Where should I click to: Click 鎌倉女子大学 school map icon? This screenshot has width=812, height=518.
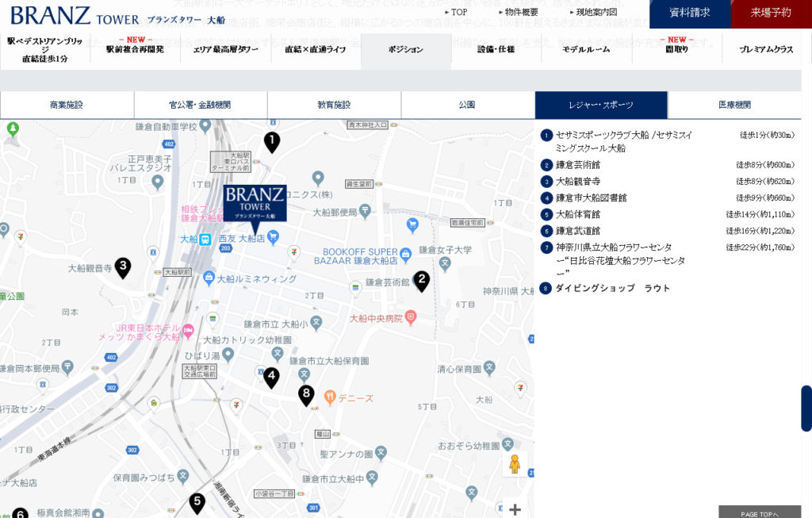pyautogui.click(x=445, y=263)
